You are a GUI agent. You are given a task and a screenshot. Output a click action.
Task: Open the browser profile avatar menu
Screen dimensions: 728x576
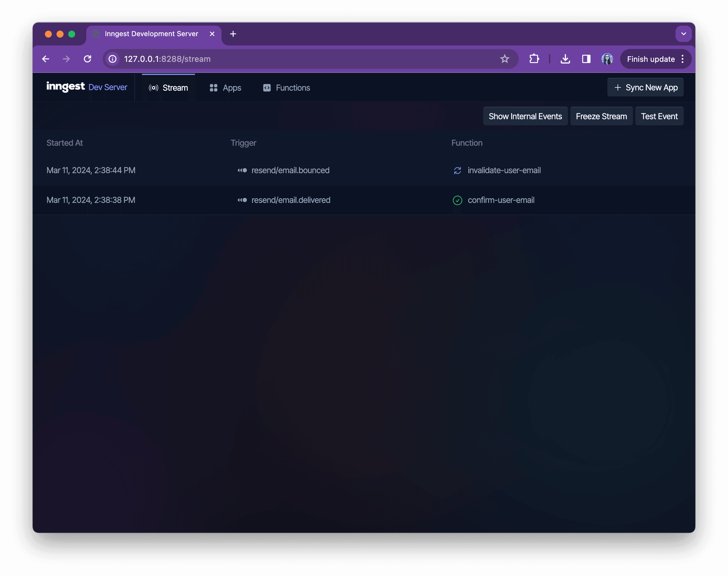click(x=607, y=59)
